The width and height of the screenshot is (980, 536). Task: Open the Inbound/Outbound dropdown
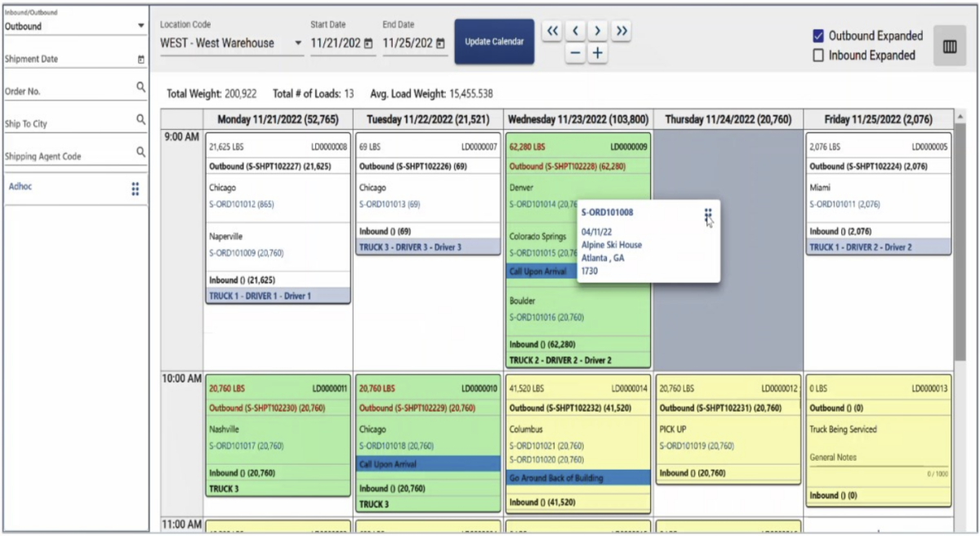click(x=140, y=26)
